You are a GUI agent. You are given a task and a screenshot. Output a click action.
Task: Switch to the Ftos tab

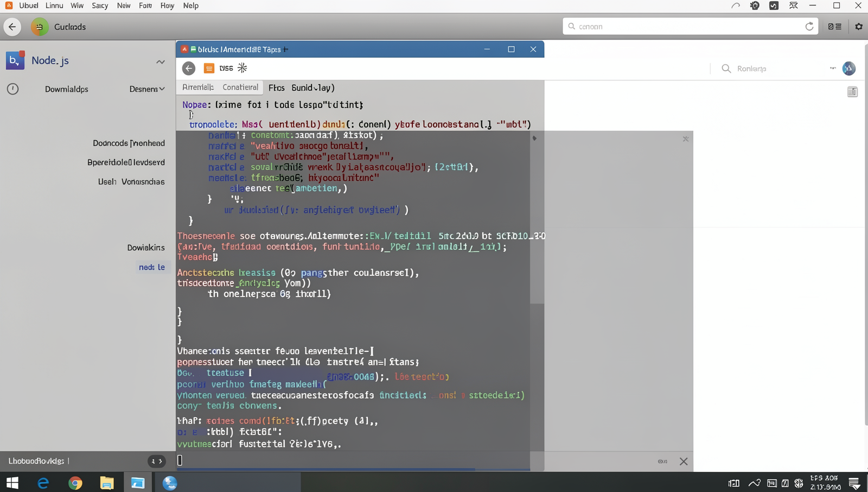point(277,87)
